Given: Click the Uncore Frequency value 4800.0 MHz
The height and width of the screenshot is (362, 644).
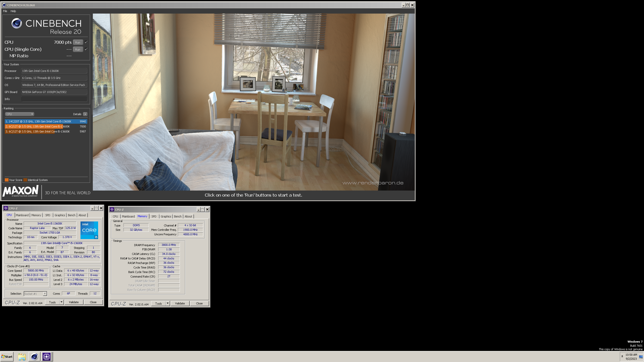Looking at the screenshot, I should click(190, 234).
